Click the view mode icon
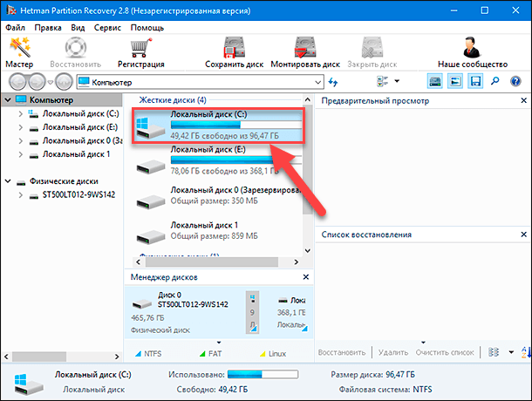 [x=382, y=81]
